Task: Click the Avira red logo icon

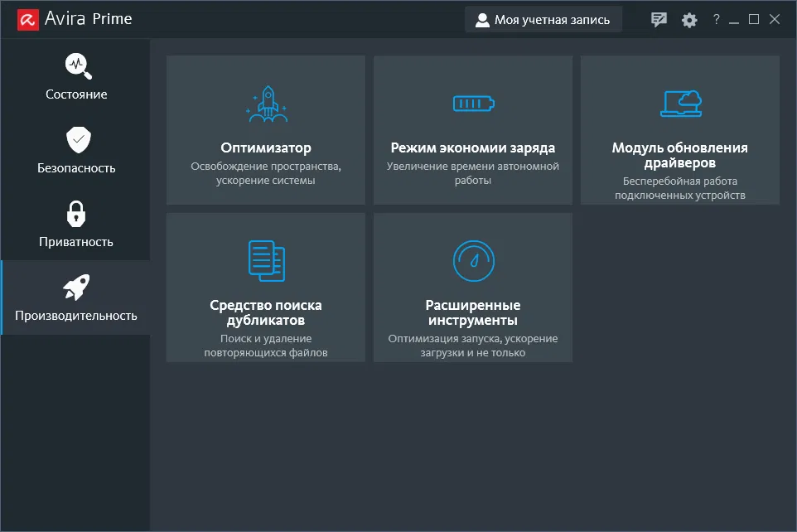Action: 28,20
